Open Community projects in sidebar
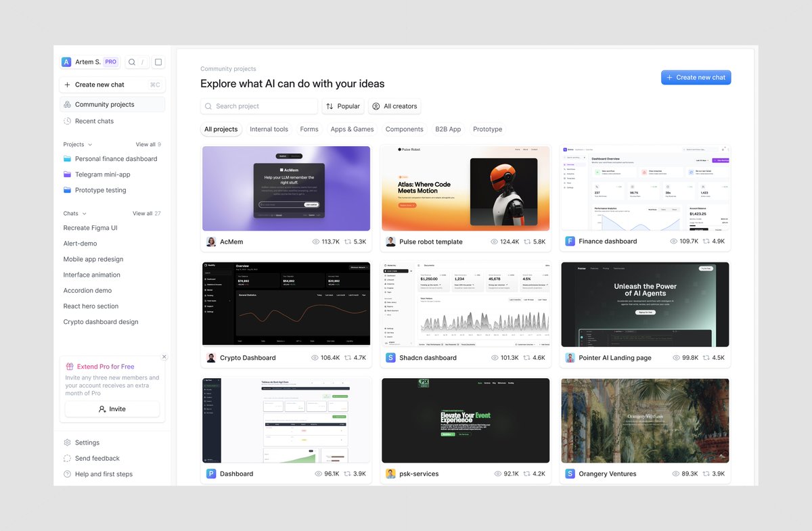Screen dimensions: 812x531 [112, 104]
